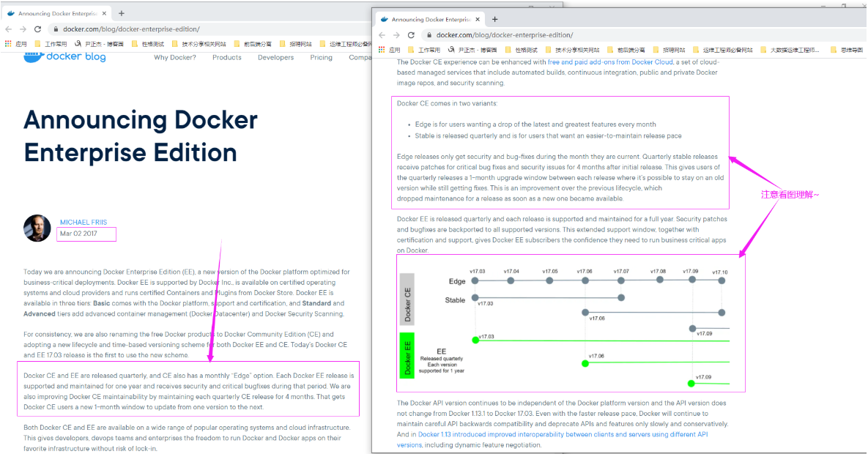Open 工作常用 bookmark folder in right window
Screen dimensions: 868x454
(424, 50)
